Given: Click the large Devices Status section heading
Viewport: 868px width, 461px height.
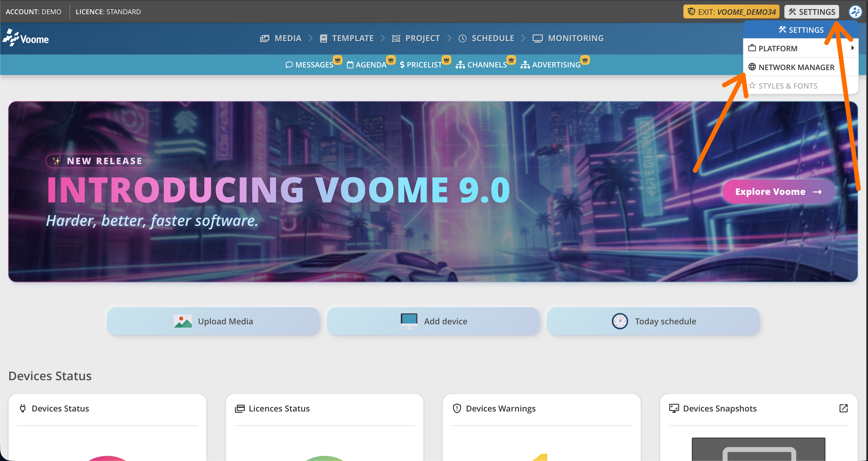Looking at the screenshot, I should (50, 376).
